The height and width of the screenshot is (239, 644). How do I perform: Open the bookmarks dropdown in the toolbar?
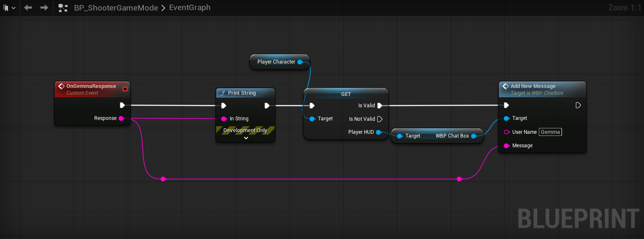[x=9, y=8]
